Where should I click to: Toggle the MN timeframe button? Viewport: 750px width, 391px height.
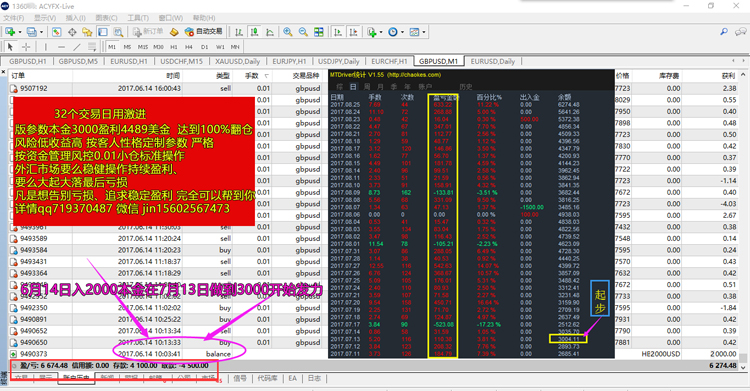235,47
